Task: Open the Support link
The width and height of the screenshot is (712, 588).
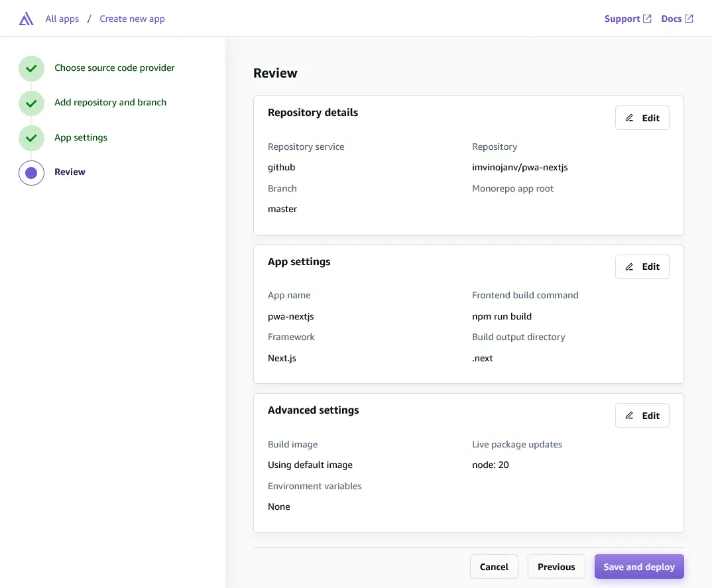Action: [x=622, y=19]
